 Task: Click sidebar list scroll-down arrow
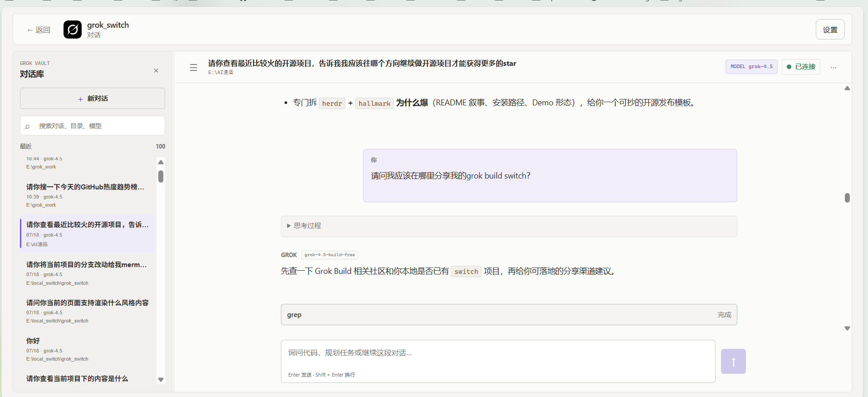tap(161, 380)
